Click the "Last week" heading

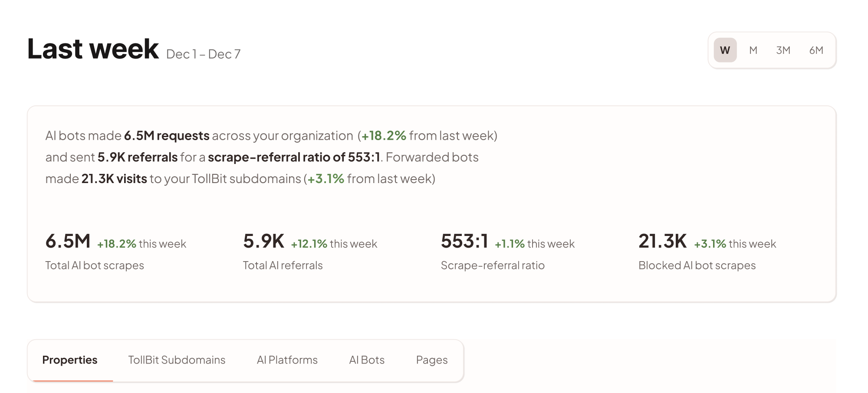pyautogui.click(x=93, y=49)
